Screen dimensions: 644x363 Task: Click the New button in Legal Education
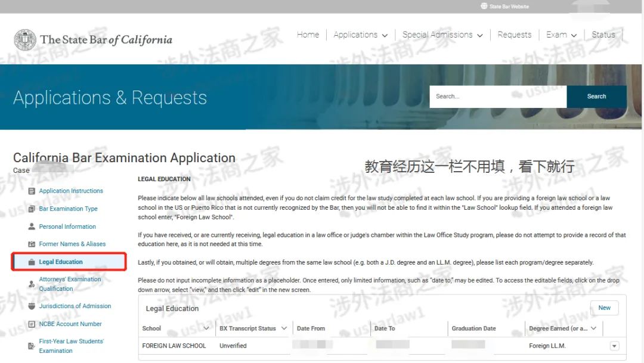coord(604,308)
